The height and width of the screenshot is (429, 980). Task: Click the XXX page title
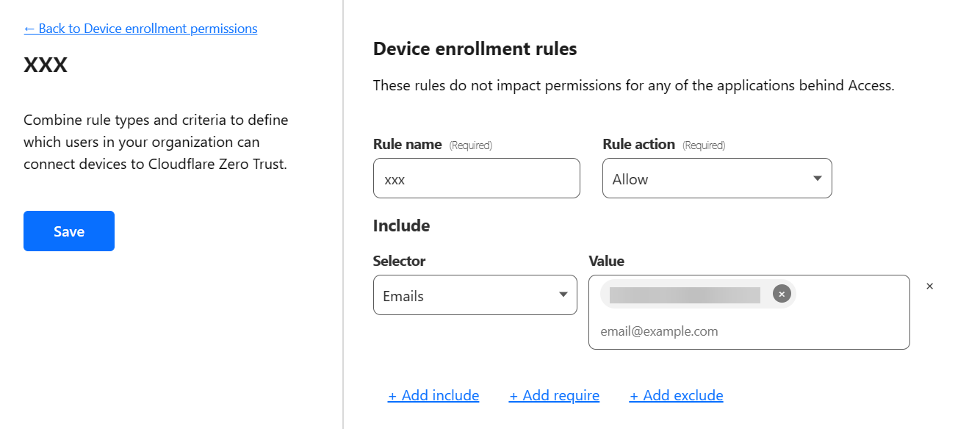pos(46,65)
